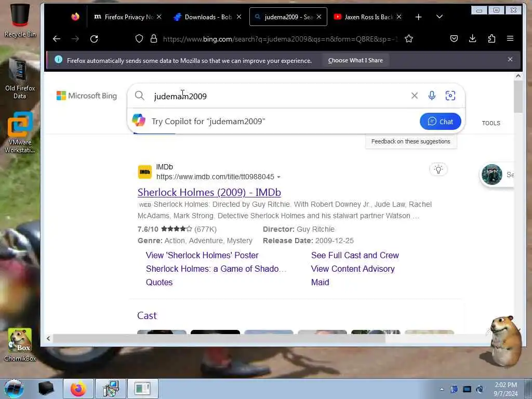Screen dimensions: 532x399
Task: Select 'Try Copilot for judemam2009' suggestion
Action: [x=208, y=121]
